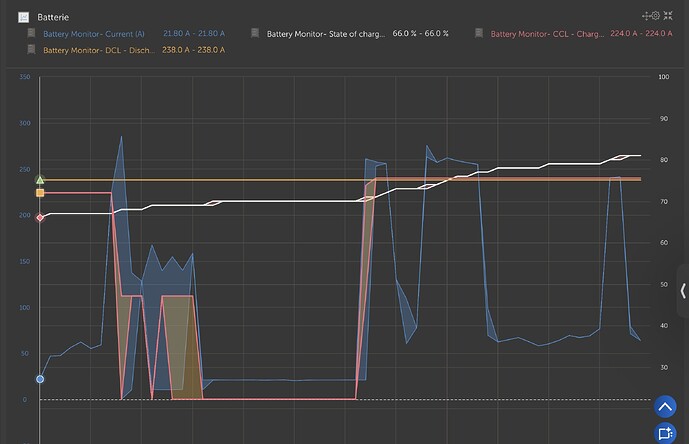
Task: Click the red diamond data marker
Action: pyautogui.click(x=40, y=218)
